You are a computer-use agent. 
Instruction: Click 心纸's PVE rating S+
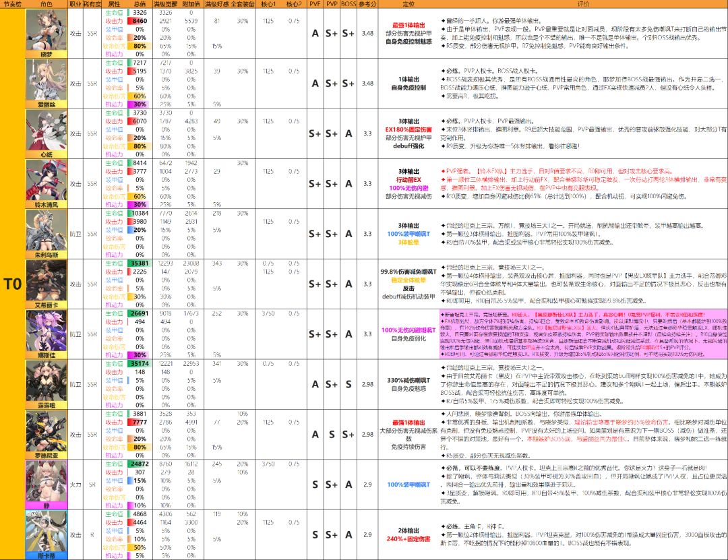pyautogui.click(x=315, y=133)
